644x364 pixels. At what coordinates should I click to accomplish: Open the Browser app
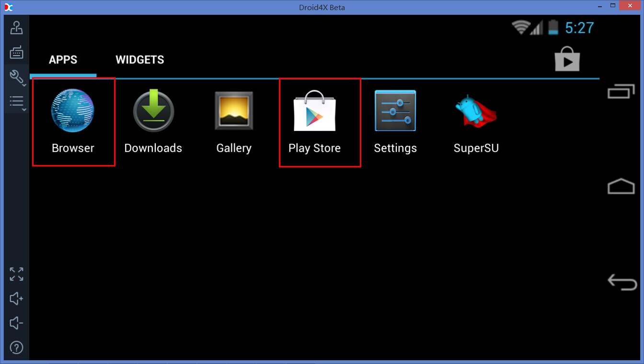[73, 122]
